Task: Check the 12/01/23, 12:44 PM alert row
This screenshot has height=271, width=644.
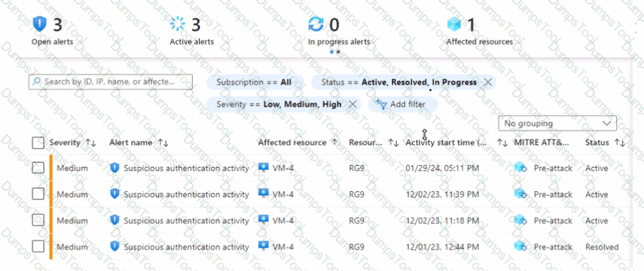Action: point(38,247)
